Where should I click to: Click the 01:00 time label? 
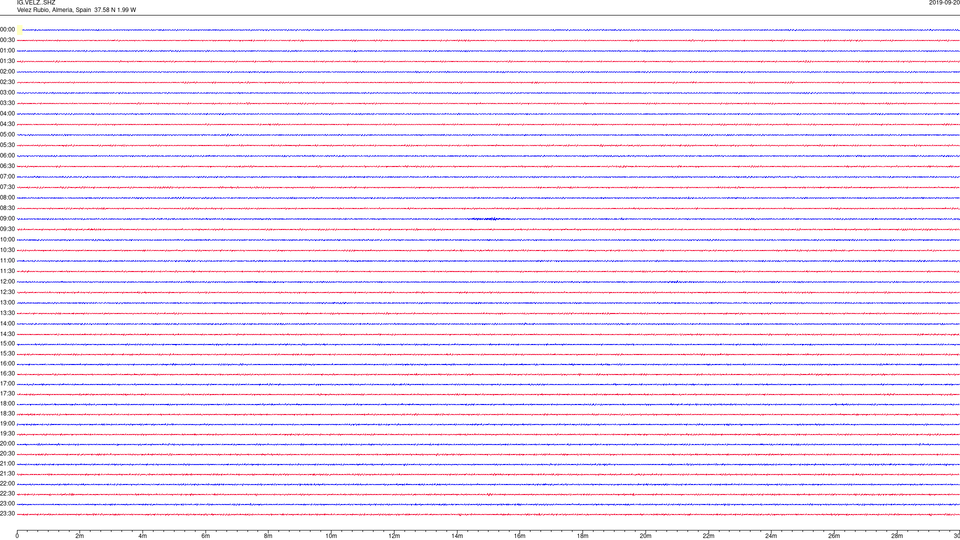point(7,51)
